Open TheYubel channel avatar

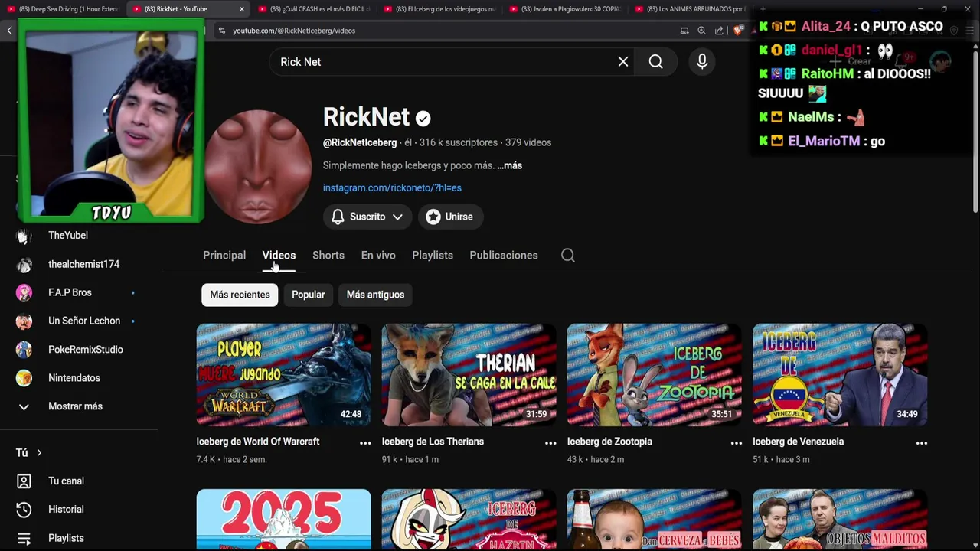pos(24,236)
